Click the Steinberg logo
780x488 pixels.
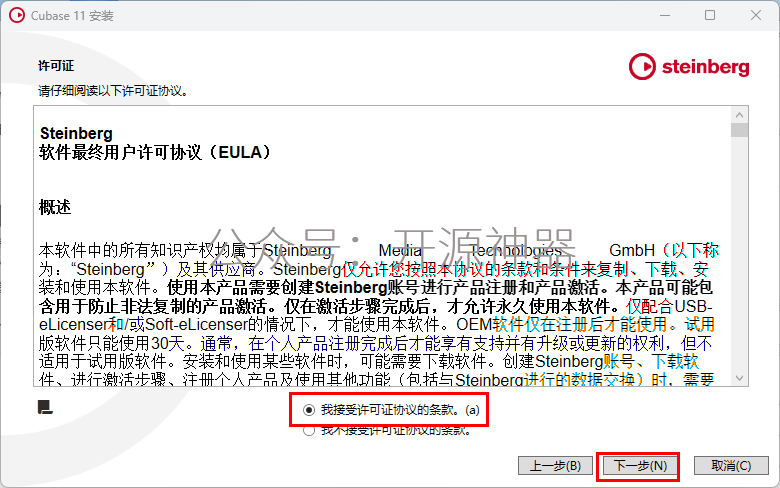coord(689,67)
